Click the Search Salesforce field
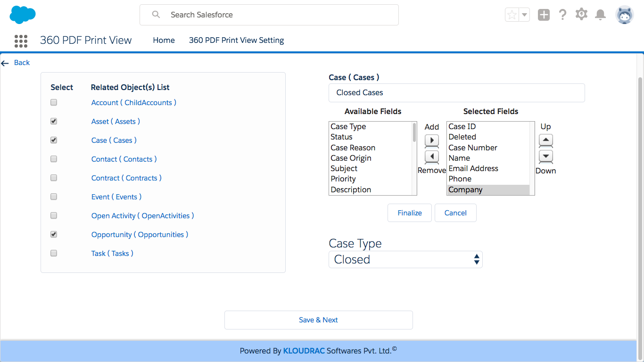The image size is (644, 362). [269, 15]
